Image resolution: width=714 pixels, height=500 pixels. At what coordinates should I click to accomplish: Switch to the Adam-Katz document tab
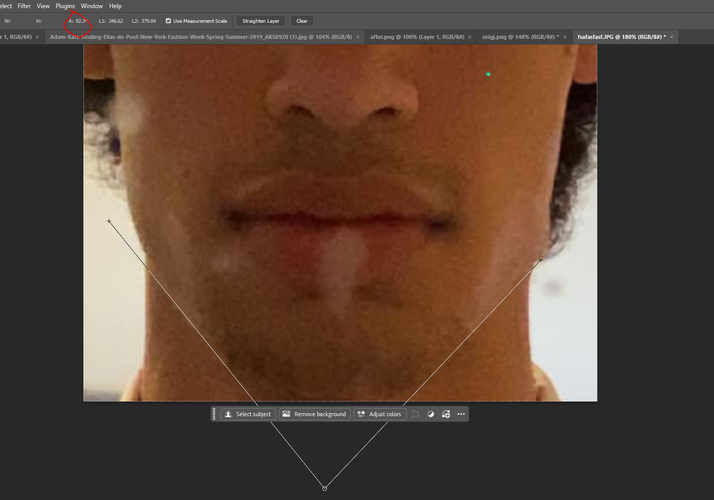200,36
